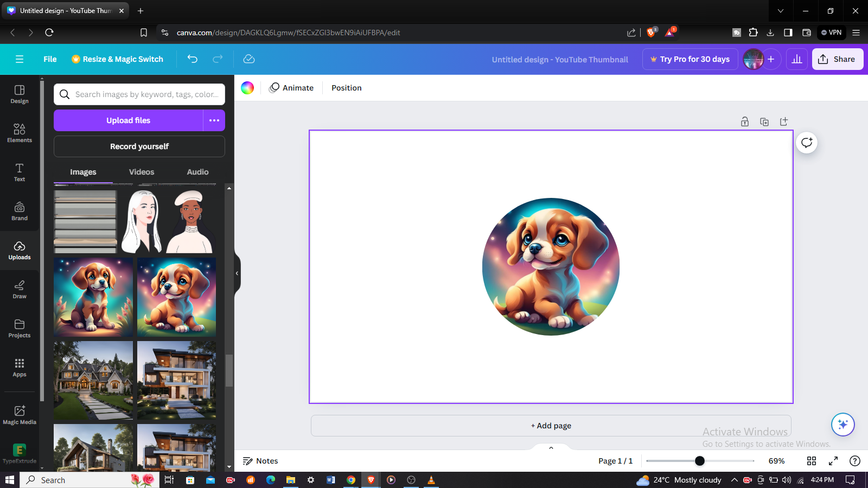Open Magic Media in sidebar
The height and width of the screenshot is (488, 868).
point(20,415)
